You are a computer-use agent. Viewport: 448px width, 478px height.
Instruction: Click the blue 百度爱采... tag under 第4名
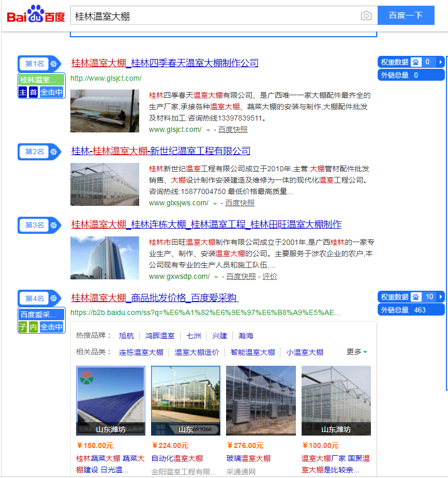pyautogui.click(x=41, y=315)
